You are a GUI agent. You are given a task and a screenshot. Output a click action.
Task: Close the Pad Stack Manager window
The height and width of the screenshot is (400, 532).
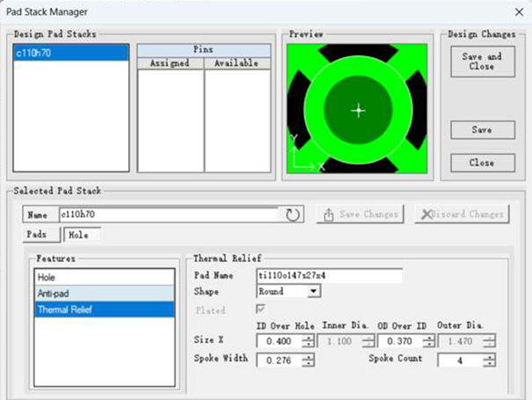(x=519, y=12)
